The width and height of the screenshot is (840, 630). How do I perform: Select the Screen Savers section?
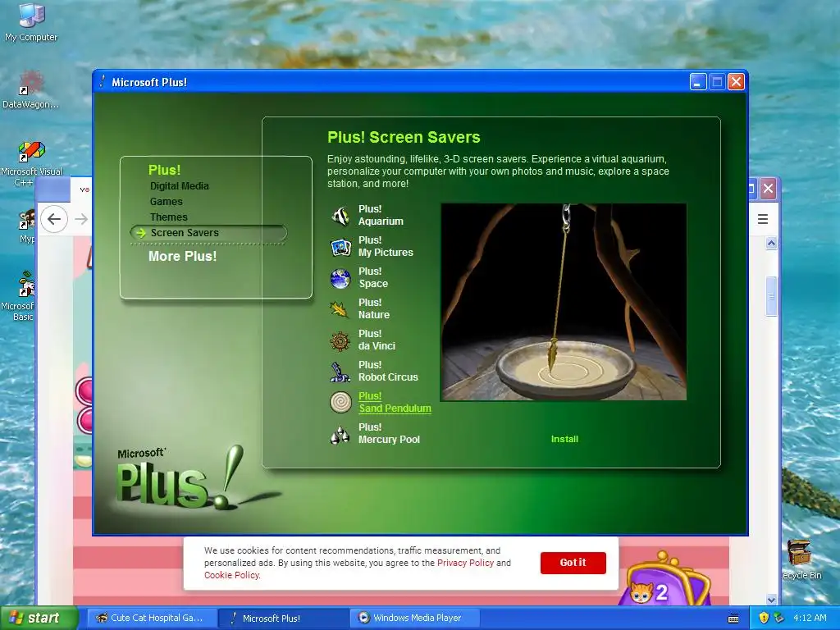208,232
